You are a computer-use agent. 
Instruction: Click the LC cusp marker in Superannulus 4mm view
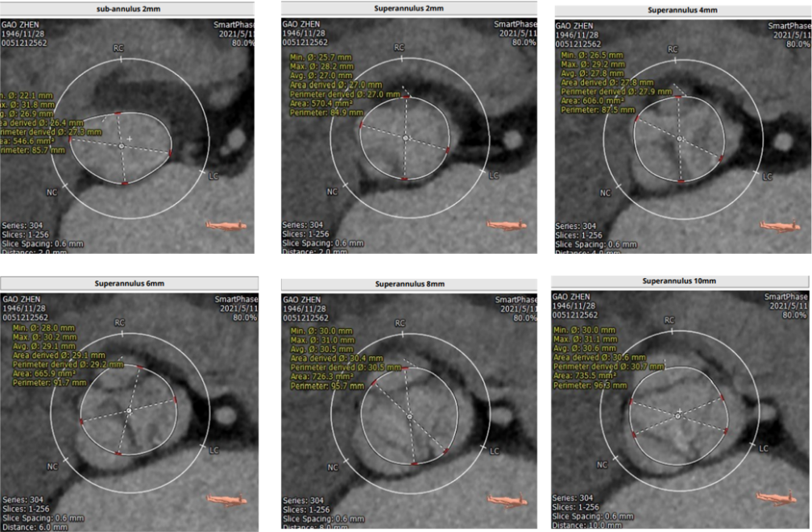(x=767, y=177)
